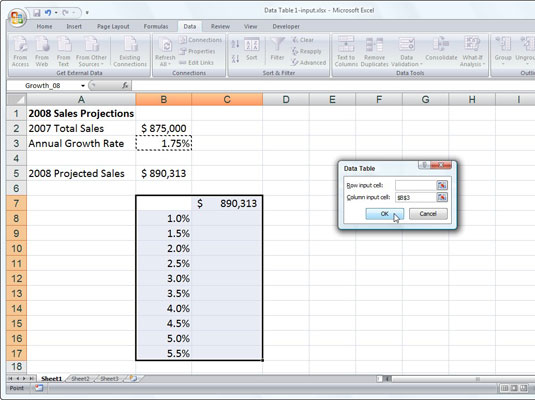535x400 pixels.
Task: Open Customize Quick Access Toolbar arrow
Action: pos(87,13)
